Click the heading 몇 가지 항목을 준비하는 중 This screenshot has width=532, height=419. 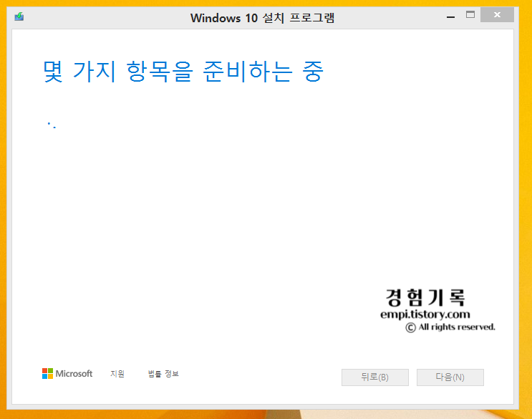(x=183, y=71)
